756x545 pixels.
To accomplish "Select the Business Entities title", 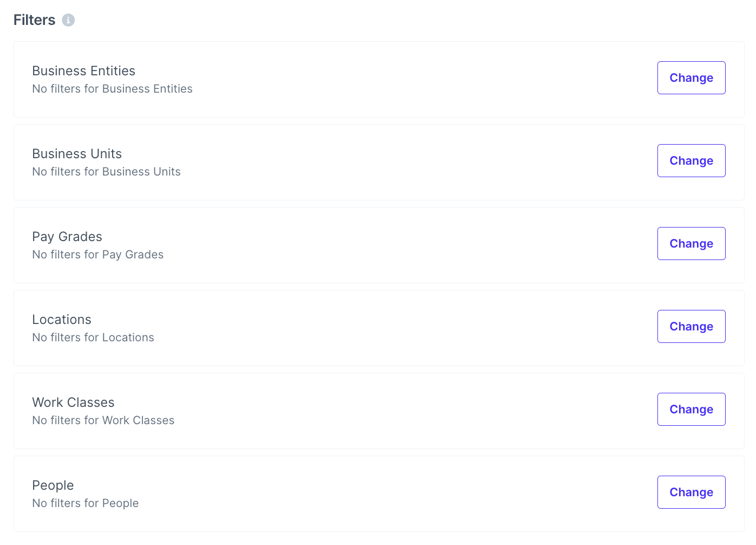I will click(x=83, y=71).
